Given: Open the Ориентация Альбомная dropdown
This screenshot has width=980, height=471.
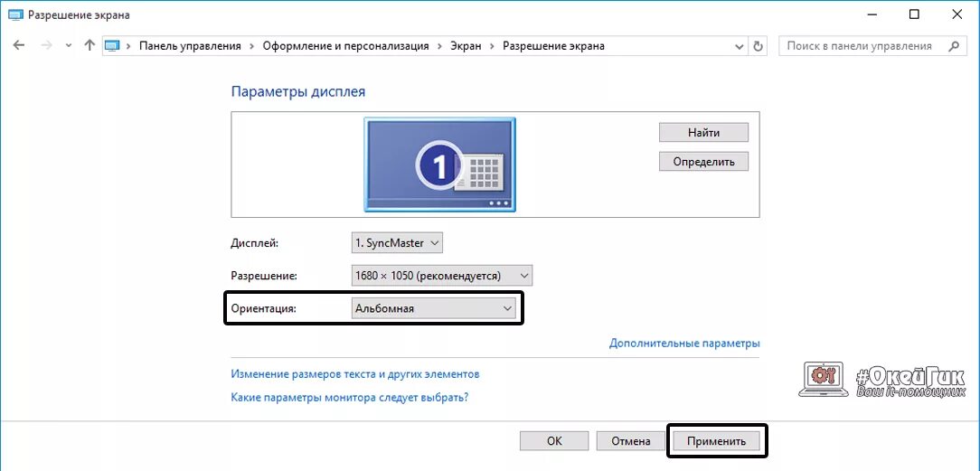Looking at the screenshot, I should click(x=433, y=308).
